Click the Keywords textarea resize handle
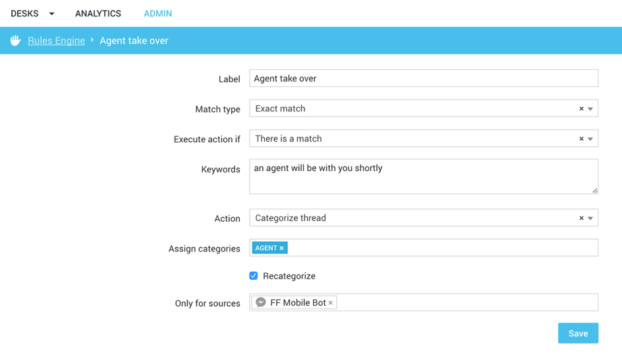Screen dimensions: 622x364 click(594, 190)
